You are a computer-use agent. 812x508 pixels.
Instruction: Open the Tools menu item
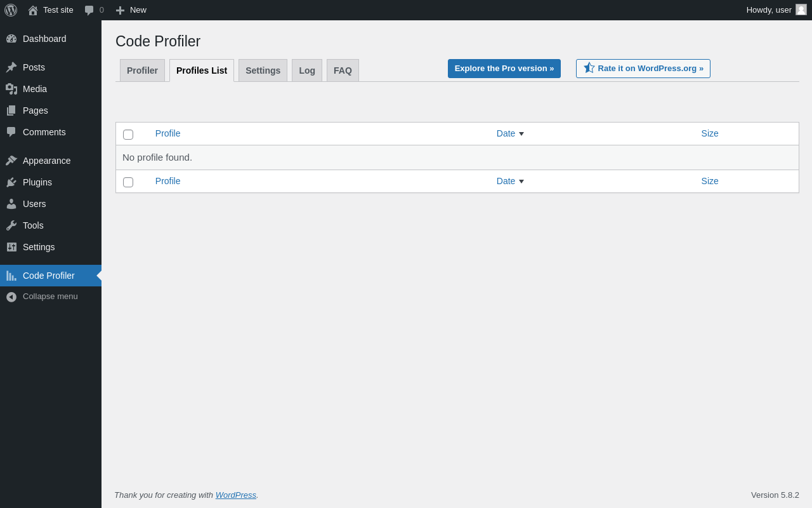51,225
